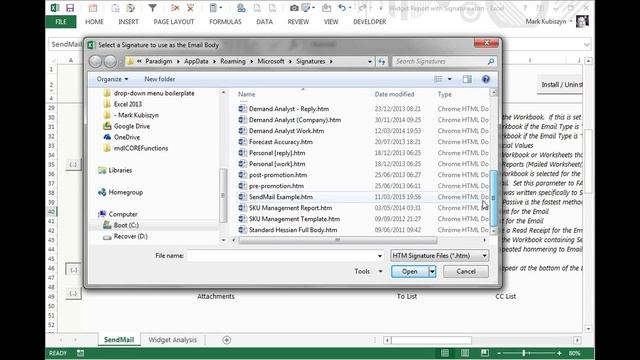This screenshot has height=360, width=640.
Task: Click Page Layout view icon in status bar
Action: point(464,353)
